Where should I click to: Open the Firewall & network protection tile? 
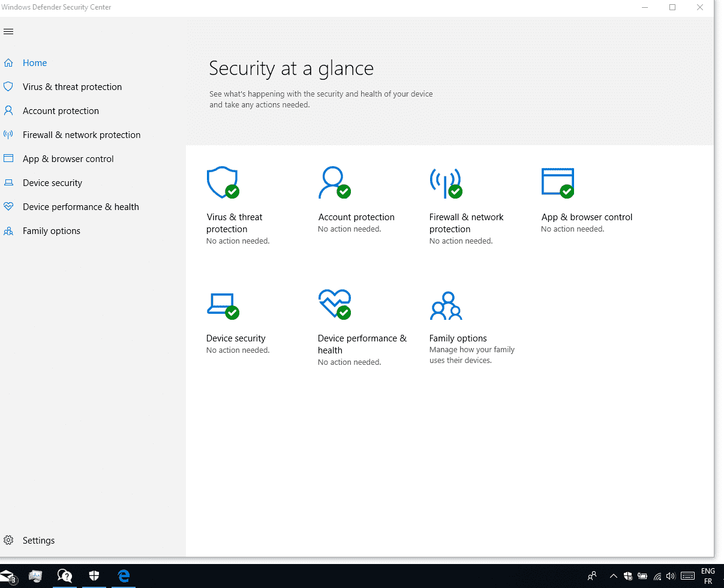coord(467,206)
